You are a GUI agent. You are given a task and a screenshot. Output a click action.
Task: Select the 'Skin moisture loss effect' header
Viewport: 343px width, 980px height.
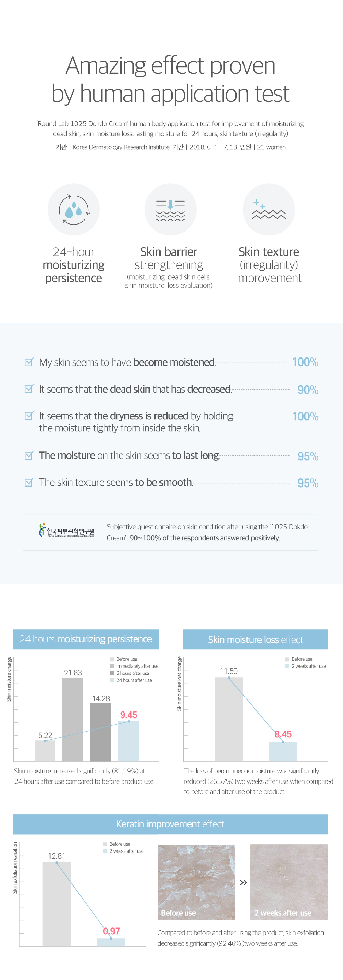pos(256,639)
